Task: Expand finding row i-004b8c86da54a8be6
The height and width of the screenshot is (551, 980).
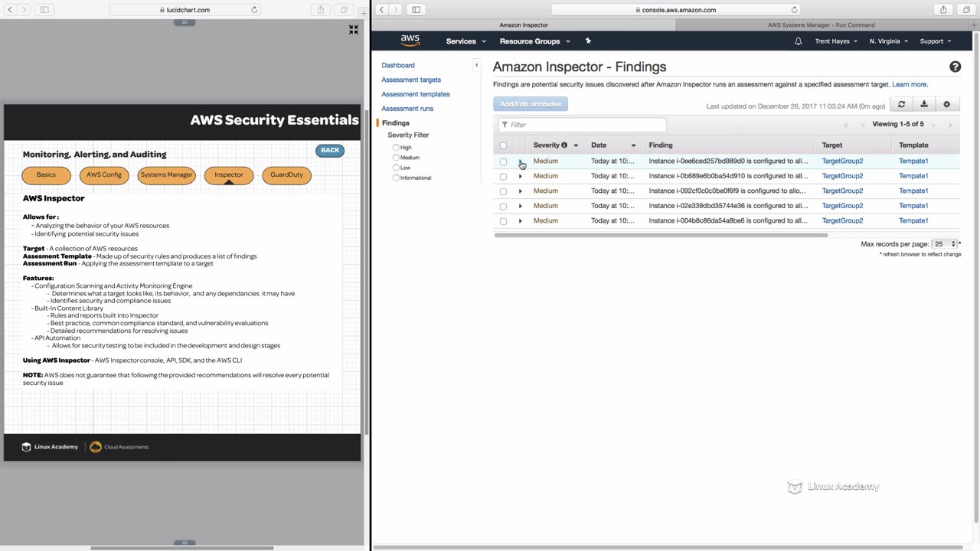Action: coord(520,221)
